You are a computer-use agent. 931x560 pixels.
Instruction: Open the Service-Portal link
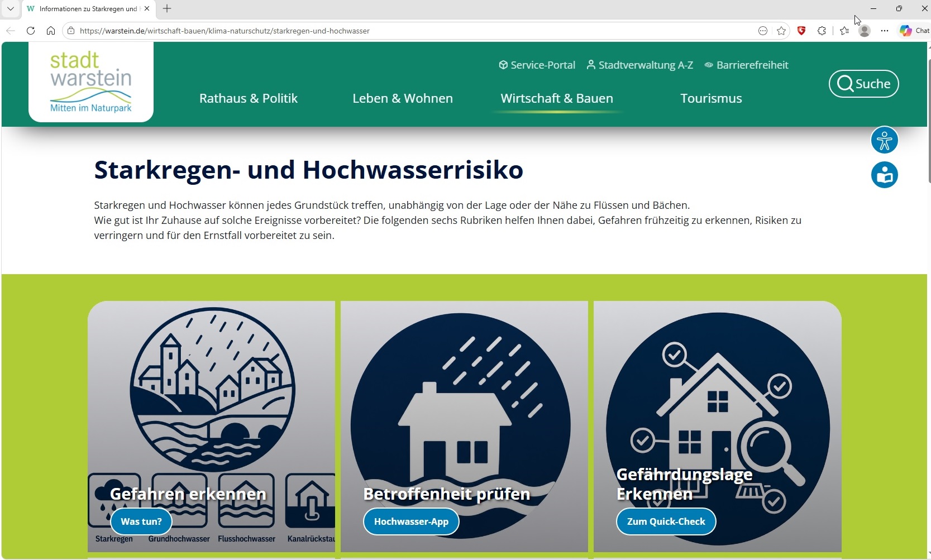(537, 65)
